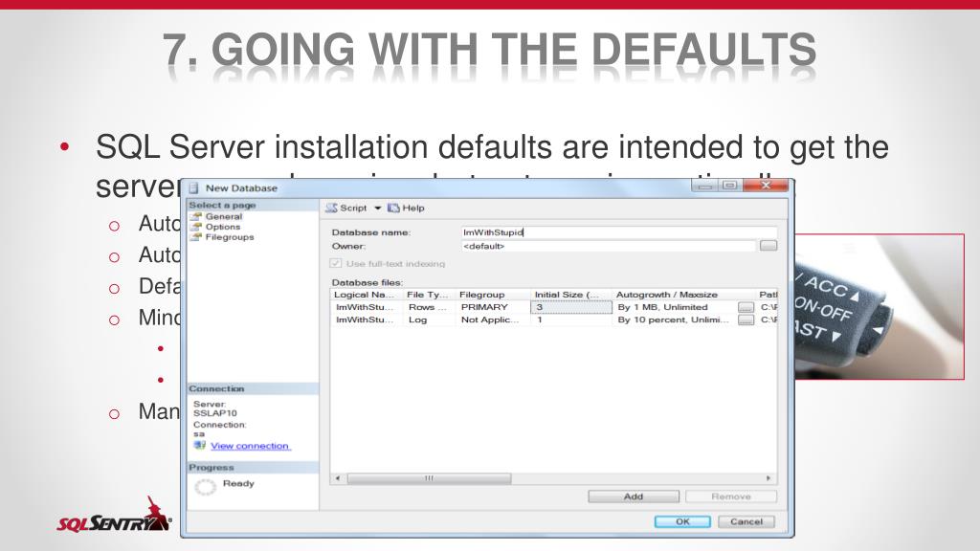
Task: Click the Log file logical name cell
Action: pyautogui.click(x=367, y=320)
